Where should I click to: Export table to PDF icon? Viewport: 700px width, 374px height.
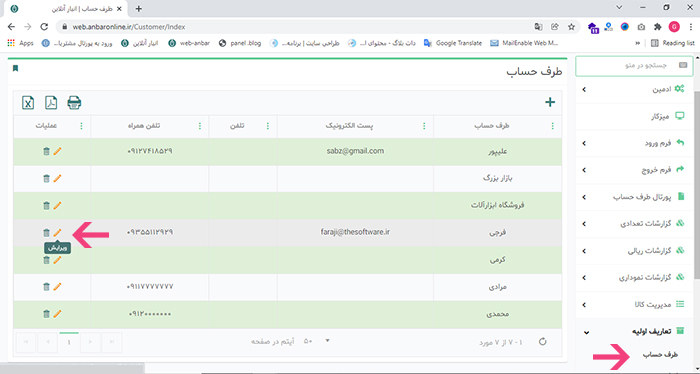pyautogui.click(x=51, y=103)
